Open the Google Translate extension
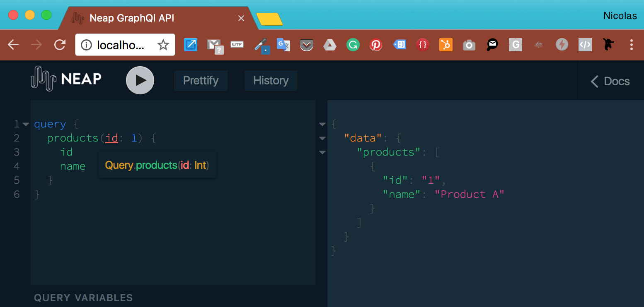644x307 pixels. pos(283,45)
